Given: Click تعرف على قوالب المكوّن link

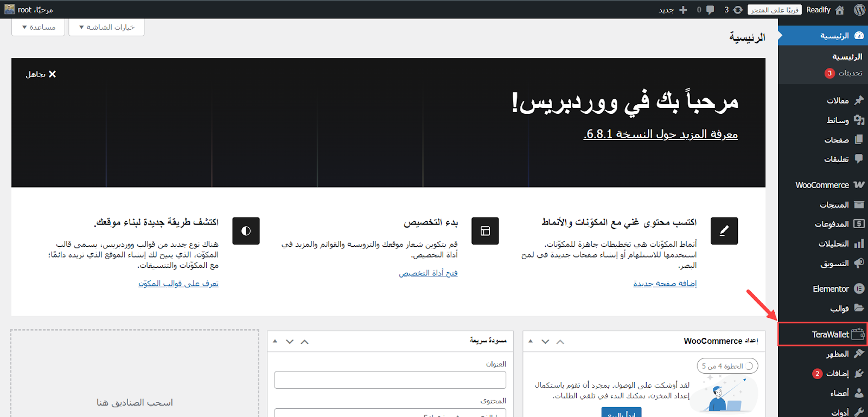Looking at the screenshot, I should [178, 283].
